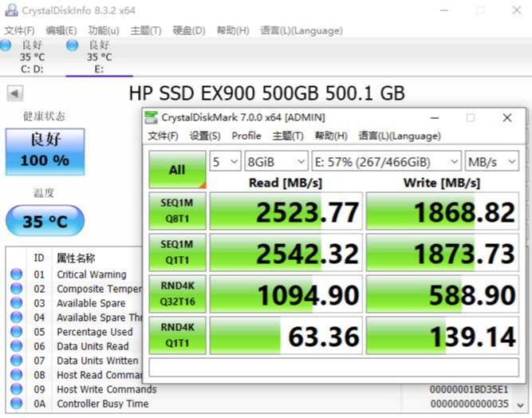Open CrystalDiskMark 语言(L)(Language) menu
This screenshot has height=418, width=532.
(400, 136)
